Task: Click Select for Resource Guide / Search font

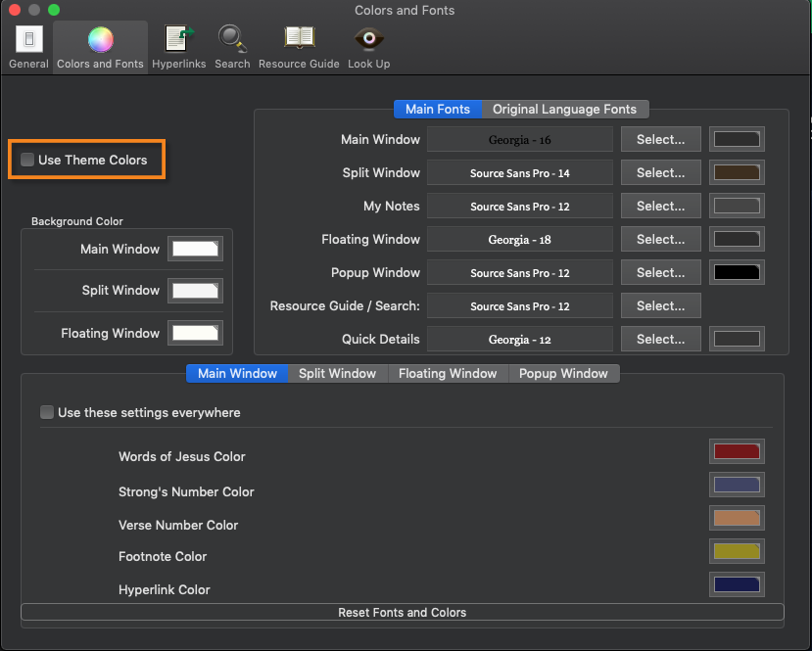Action: 660,305
